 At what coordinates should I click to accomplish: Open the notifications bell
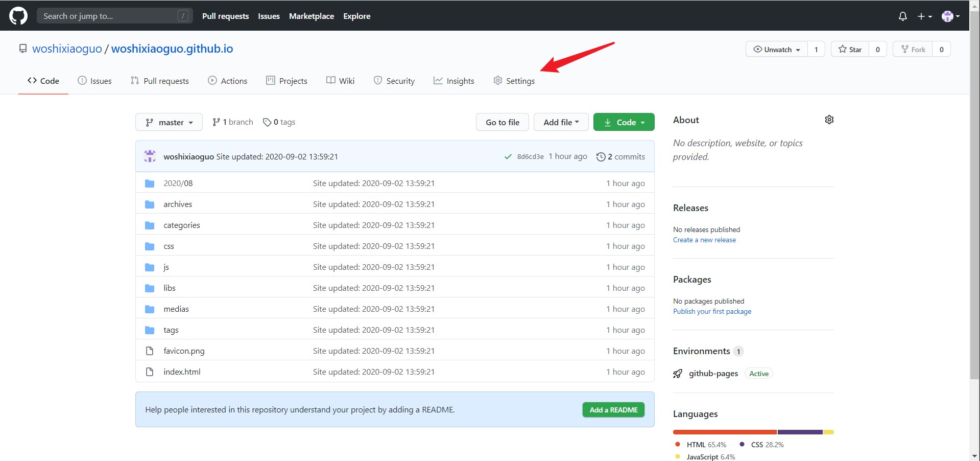click(903, 16)
